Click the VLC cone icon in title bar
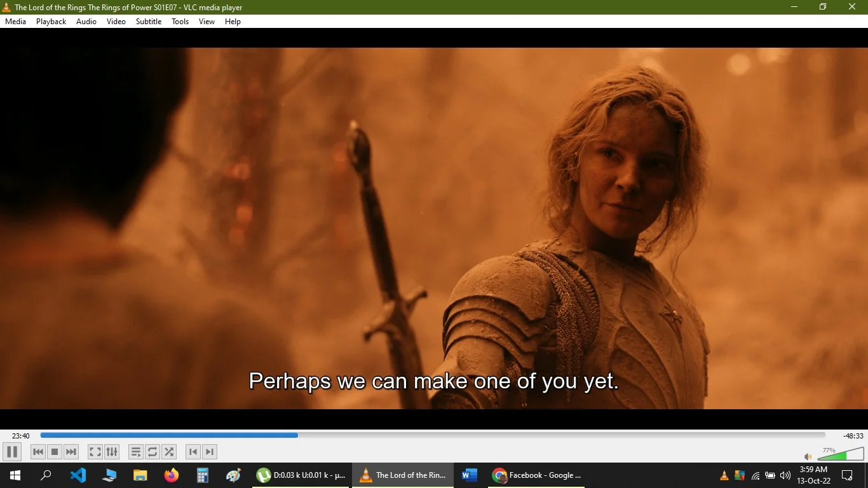Image resolution: width=868 pixels, height=488 pixels. point(7,7)
